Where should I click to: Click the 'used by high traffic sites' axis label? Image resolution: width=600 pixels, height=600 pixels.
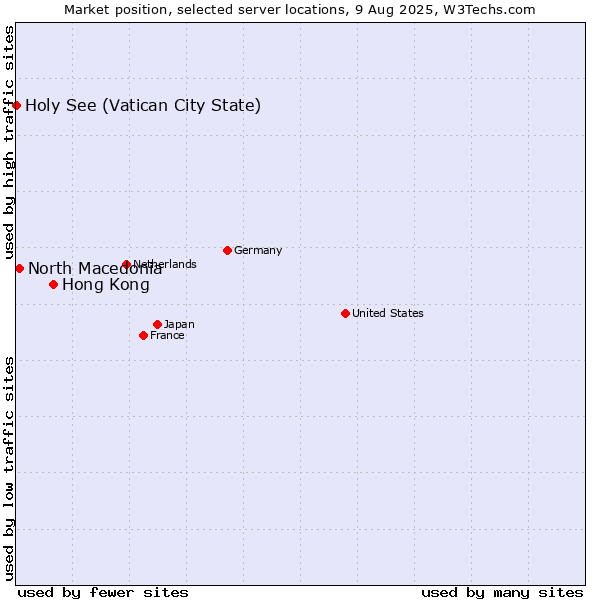click(9, 142)
